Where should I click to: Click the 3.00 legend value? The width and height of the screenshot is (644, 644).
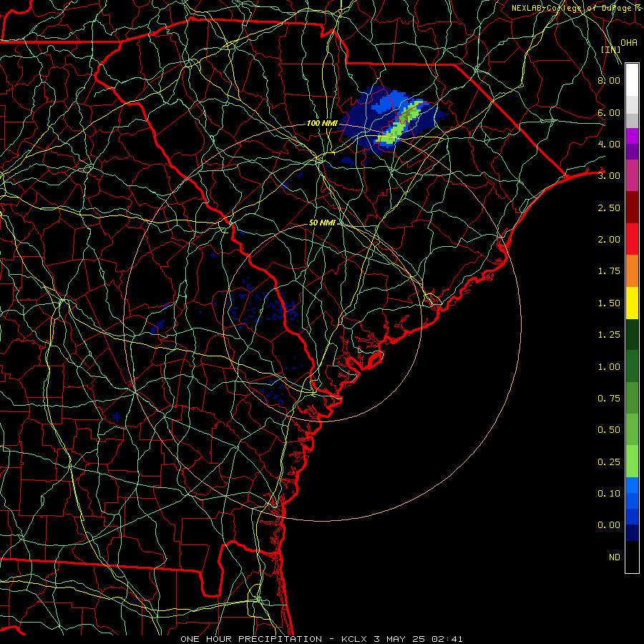609,176
